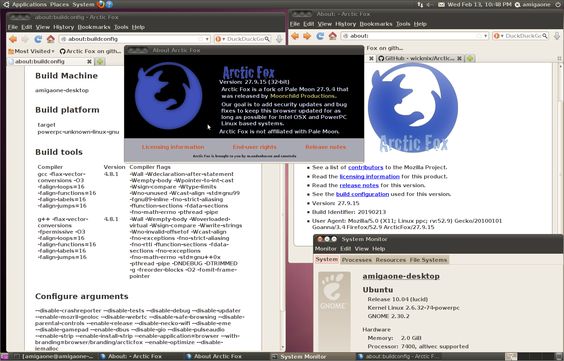Open the left URL bar history dropdown arrow
564x361 pixels.
207,39
